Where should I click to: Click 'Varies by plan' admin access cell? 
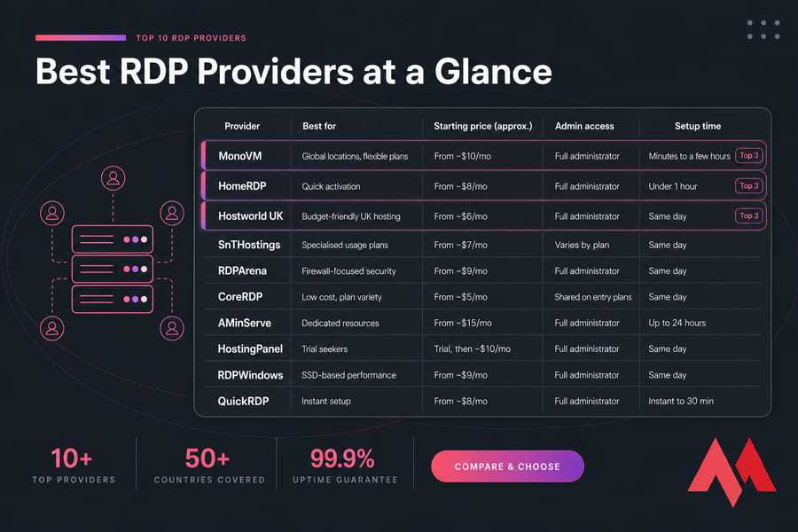[x=582, y=245]
